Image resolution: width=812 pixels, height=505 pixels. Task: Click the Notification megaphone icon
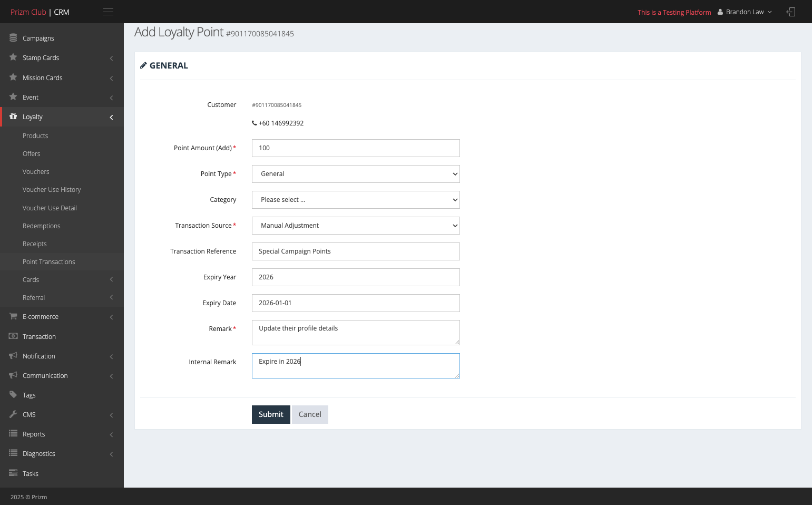(x=13, y=356)
